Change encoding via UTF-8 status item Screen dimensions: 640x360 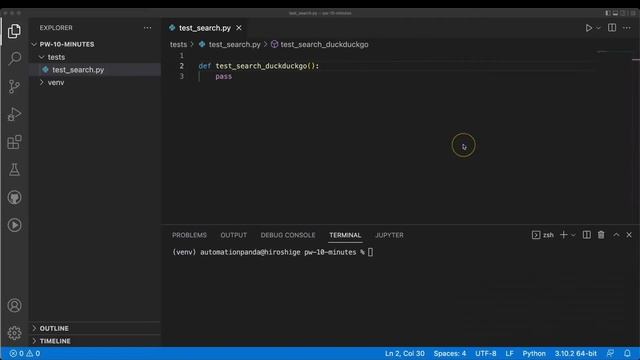[486, 353]
